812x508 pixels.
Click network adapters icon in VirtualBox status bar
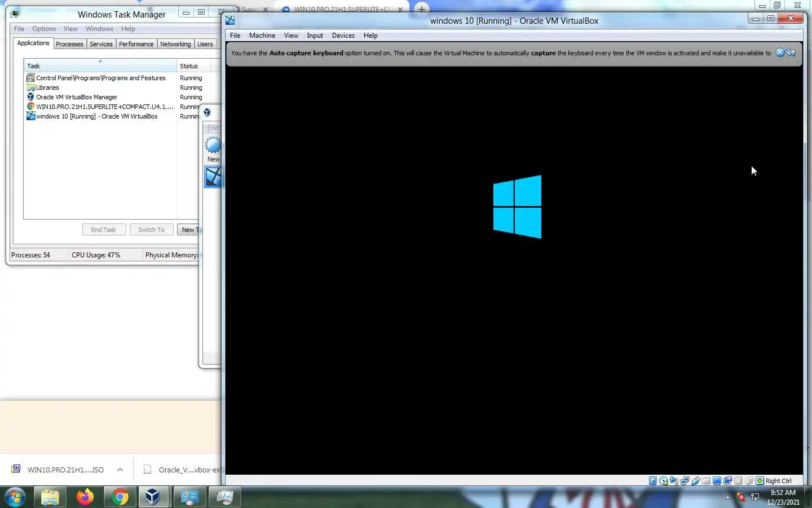pyautogui.click(x=685, y=481)
